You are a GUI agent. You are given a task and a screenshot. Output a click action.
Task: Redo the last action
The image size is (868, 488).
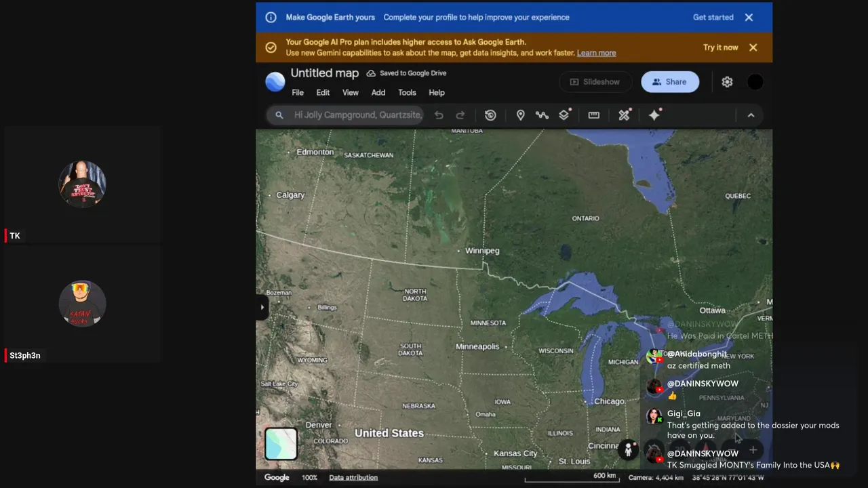pyautogui.click(x=460, y=115)
